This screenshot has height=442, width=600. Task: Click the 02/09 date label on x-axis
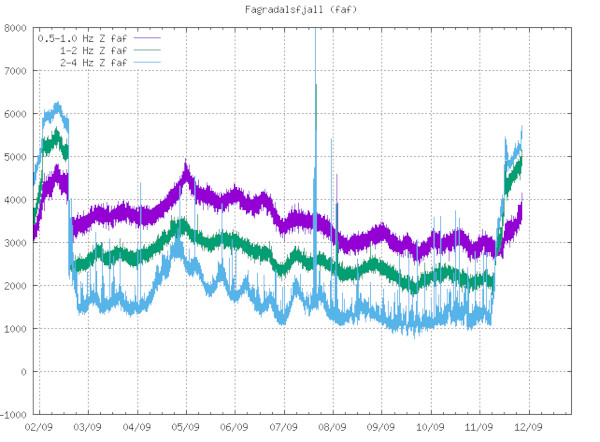click(x=39, y=425)
